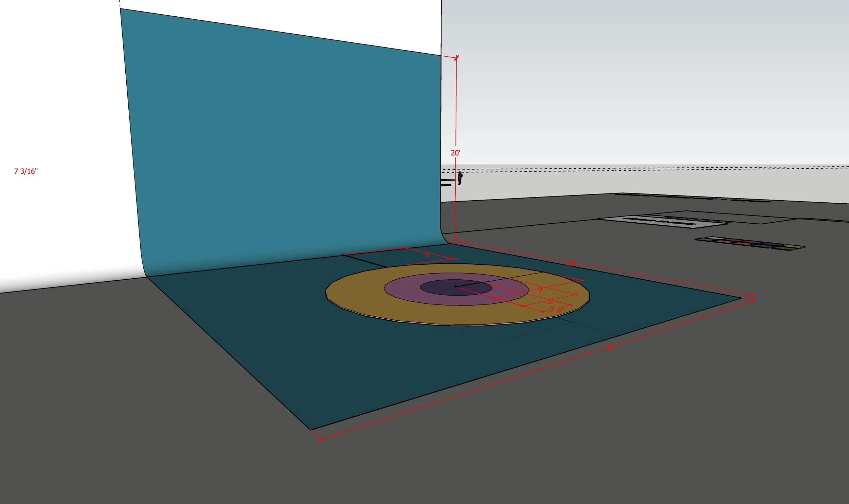Pick the green swatch tile
This screenshot has height=504, width=849.
(784, 248)
